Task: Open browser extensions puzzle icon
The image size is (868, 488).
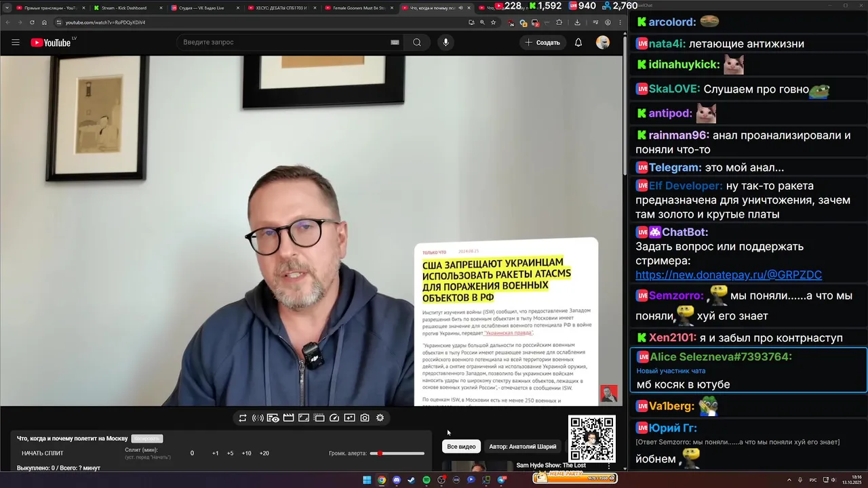Action: click(559, 22)
